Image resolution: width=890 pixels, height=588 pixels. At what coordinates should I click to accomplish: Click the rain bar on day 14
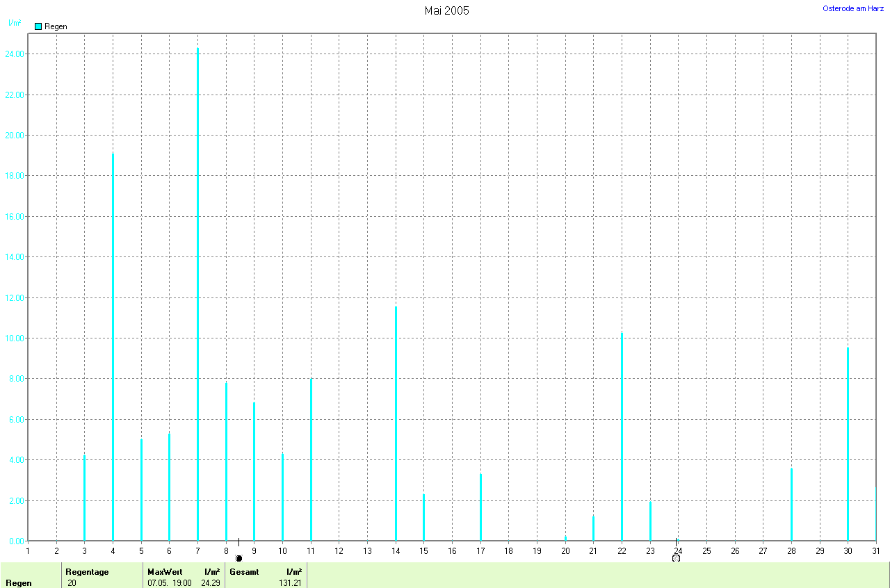pyautogui.click(x=396, y=423)
